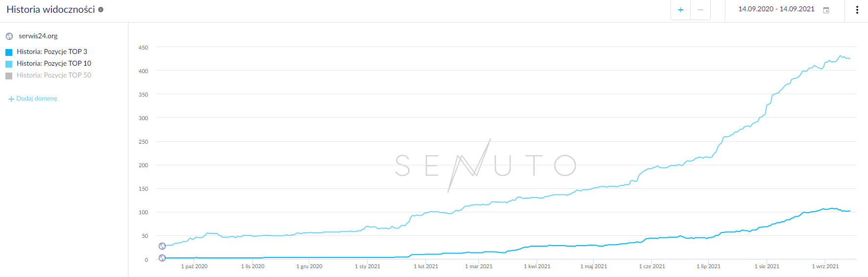Open the date range 14.09.2020 - 14.09.2021 picker
This screenshot has width=868, height=277.
coord(776,9)
